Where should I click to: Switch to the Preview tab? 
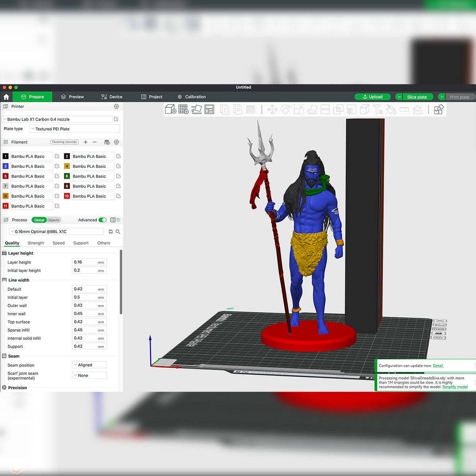point(72,97)
